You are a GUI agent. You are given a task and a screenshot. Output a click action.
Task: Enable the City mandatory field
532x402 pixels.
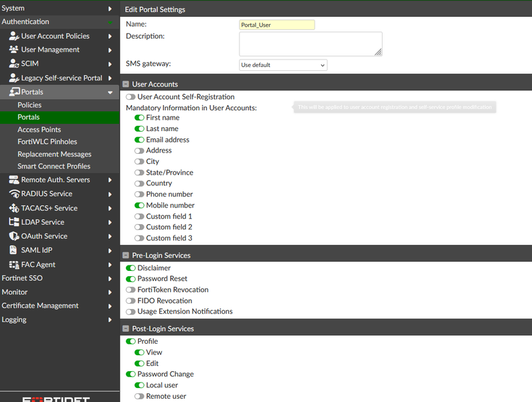point(139,161)
